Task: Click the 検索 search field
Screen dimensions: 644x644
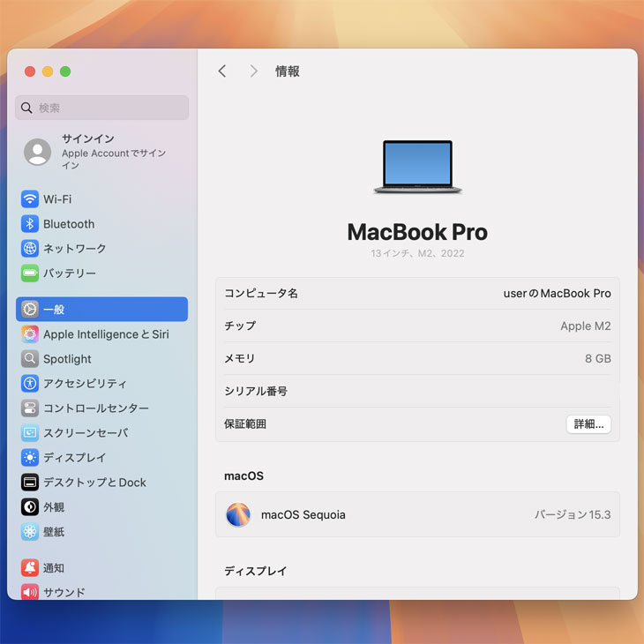Action: [102, 108]
